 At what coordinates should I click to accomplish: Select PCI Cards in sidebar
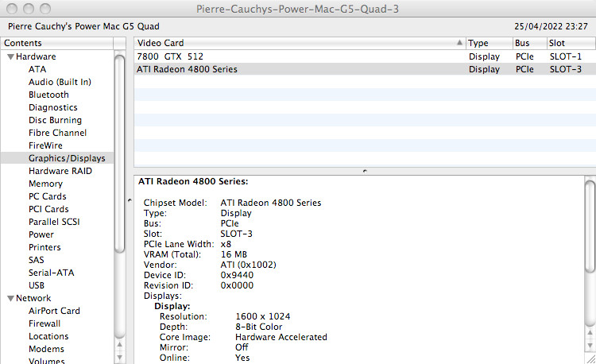click(x=48, y=209)
